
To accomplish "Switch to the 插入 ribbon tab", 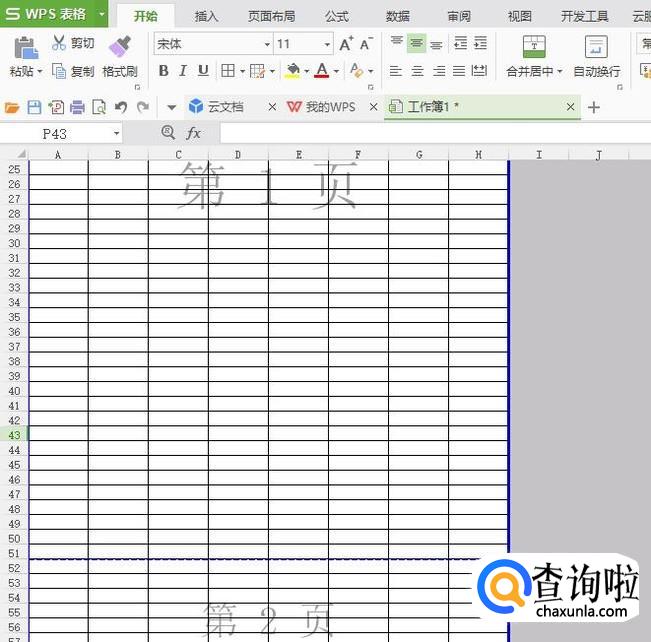I will click(206, 16).
